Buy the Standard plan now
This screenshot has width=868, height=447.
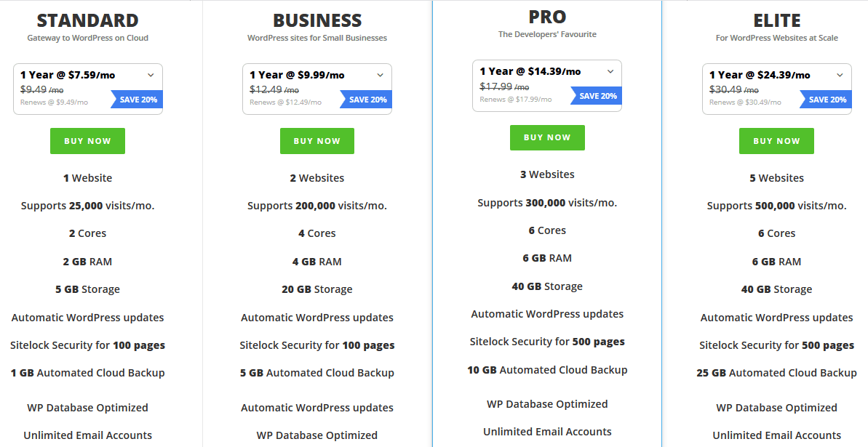[87, 141]
